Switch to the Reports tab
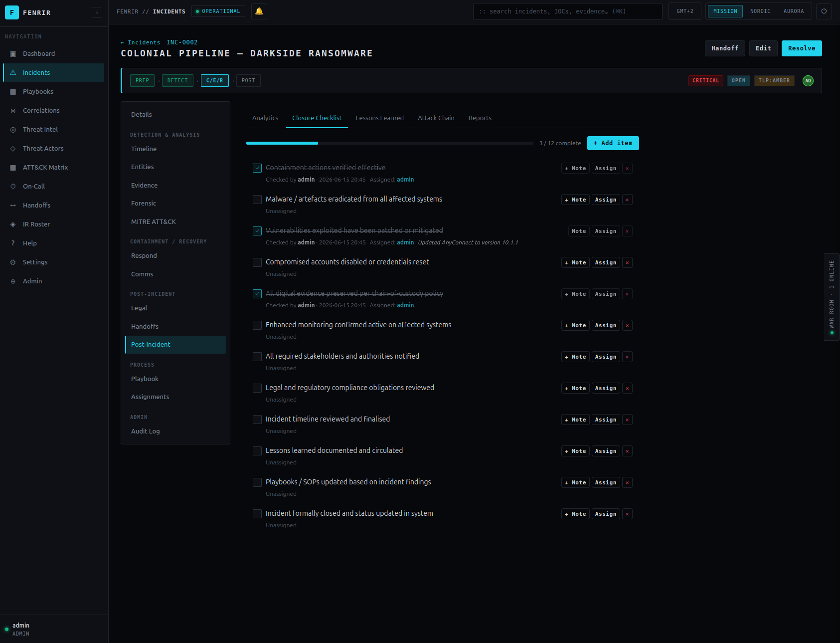Screen dimensions: 840x643 pos(480,118)
